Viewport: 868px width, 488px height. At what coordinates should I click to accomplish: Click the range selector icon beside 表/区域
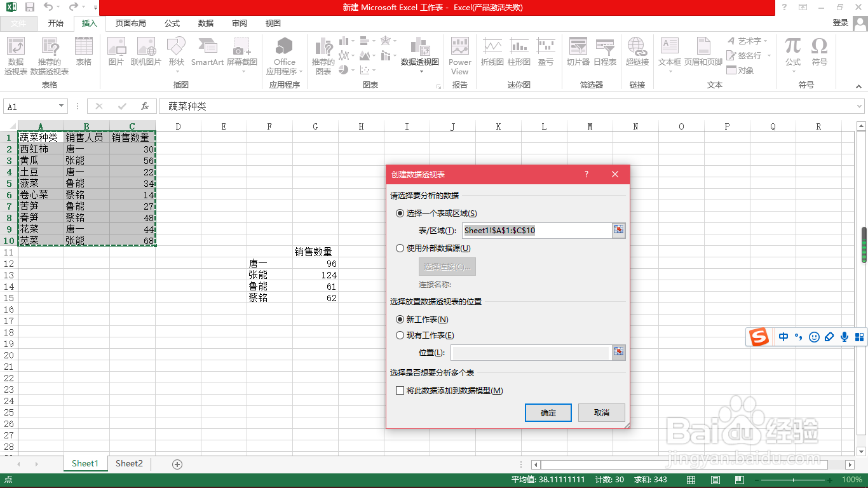click(619, 231)
